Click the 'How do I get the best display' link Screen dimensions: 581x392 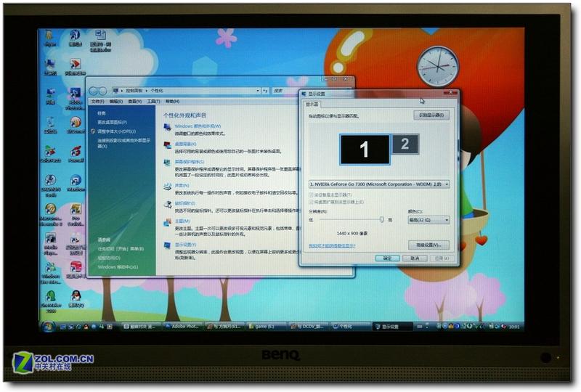click(x=332, y=246)
